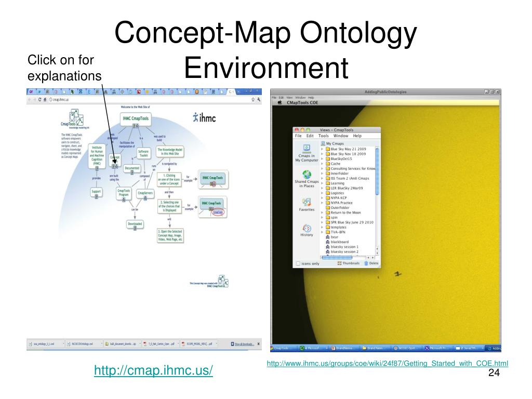Click the circled CmapTools link

click(x=218, y=212)
